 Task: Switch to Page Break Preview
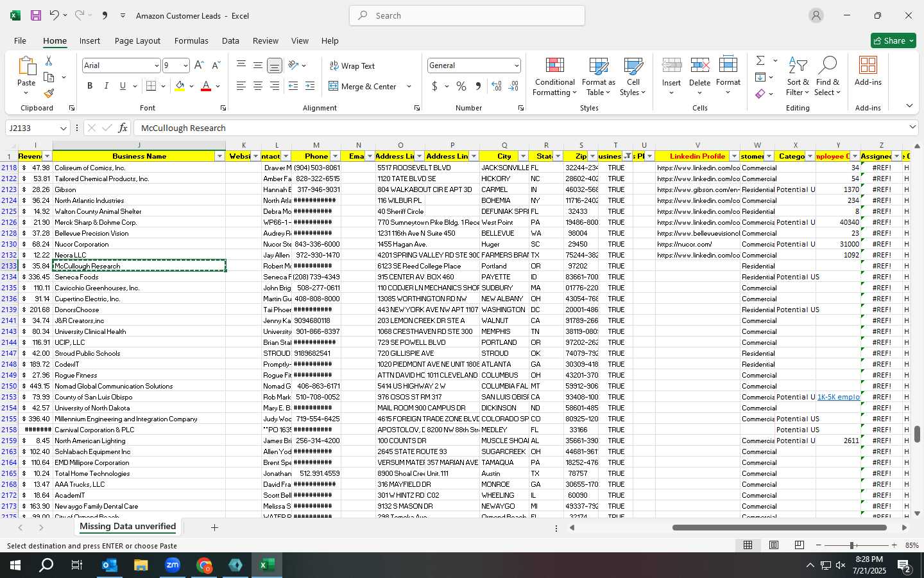[x=799, y=545]
